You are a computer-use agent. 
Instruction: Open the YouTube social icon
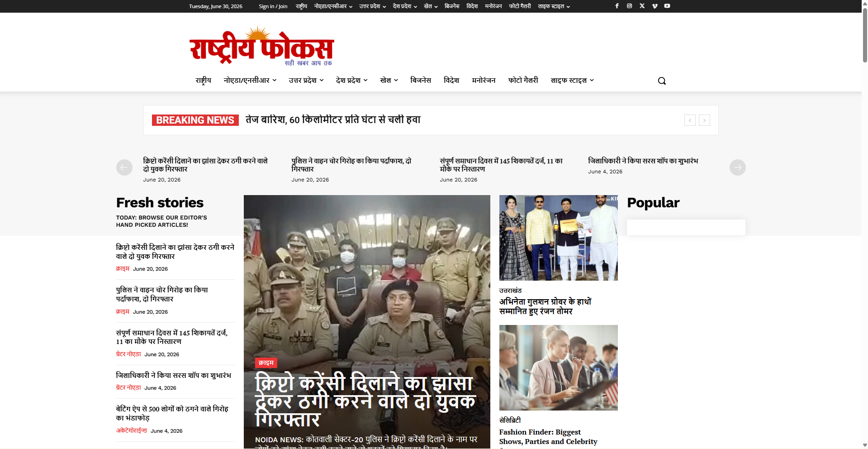(x=667, y=6)
